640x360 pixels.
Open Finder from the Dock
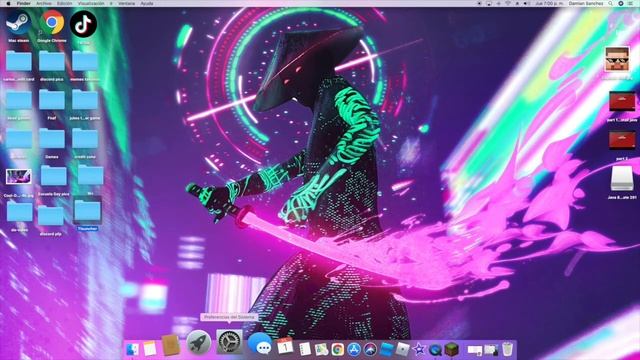(x=133, y=349)
